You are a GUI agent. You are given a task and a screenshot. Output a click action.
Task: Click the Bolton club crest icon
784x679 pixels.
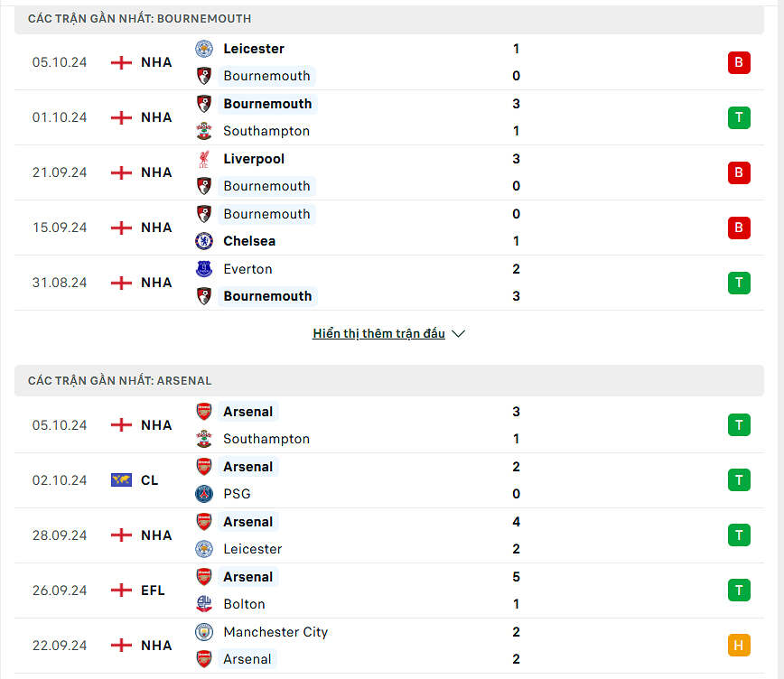[x=204, y=604]
